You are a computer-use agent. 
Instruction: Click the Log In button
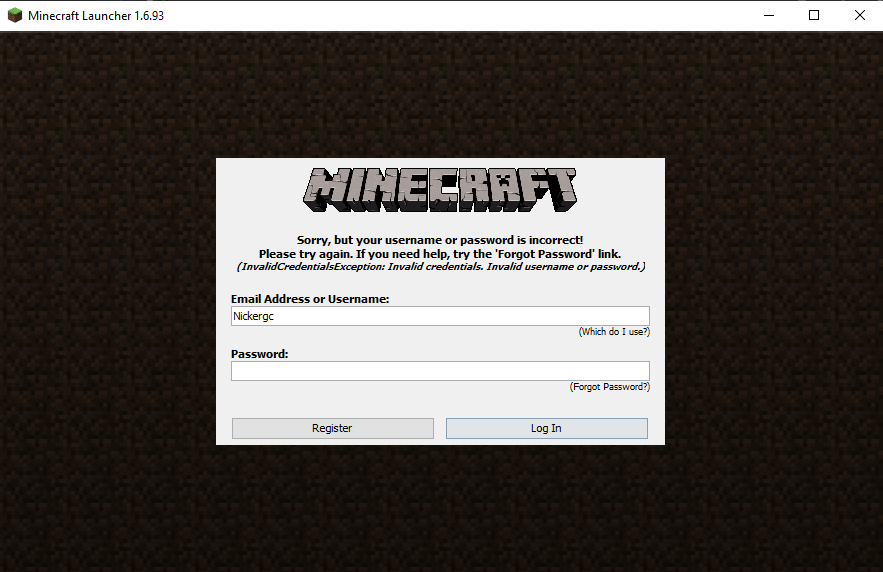tap(546, 428)
